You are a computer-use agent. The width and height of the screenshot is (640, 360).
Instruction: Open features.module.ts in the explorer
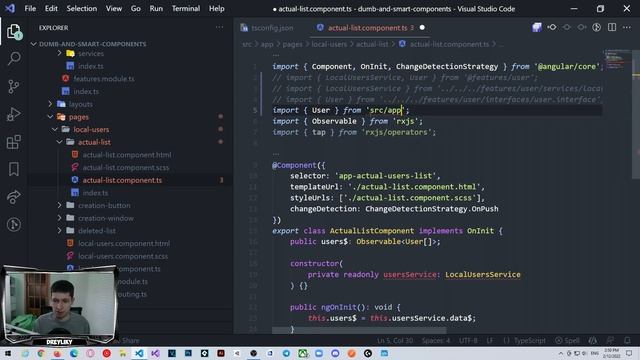click(x=104, y=79)
